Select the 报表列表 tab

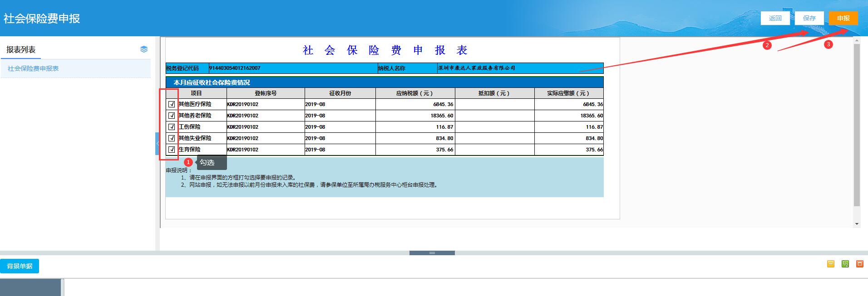21,50
